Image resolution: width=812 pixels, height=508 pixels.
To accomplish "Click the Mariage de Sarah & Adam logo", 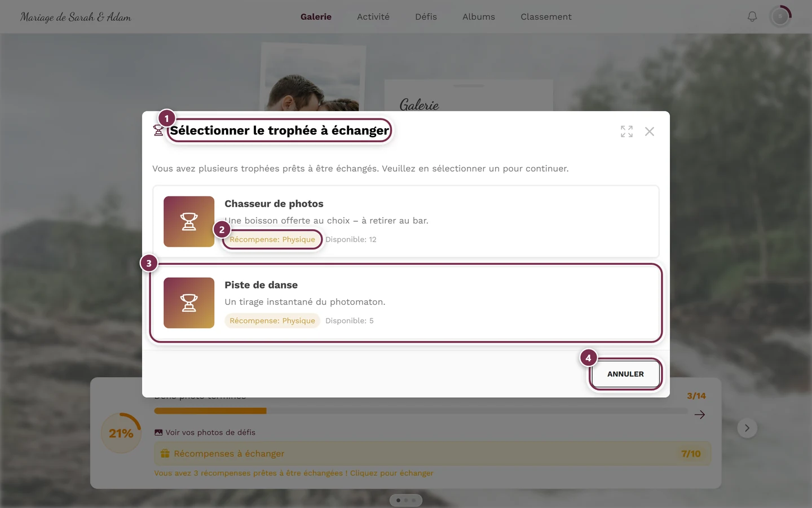I will point(76,17).
